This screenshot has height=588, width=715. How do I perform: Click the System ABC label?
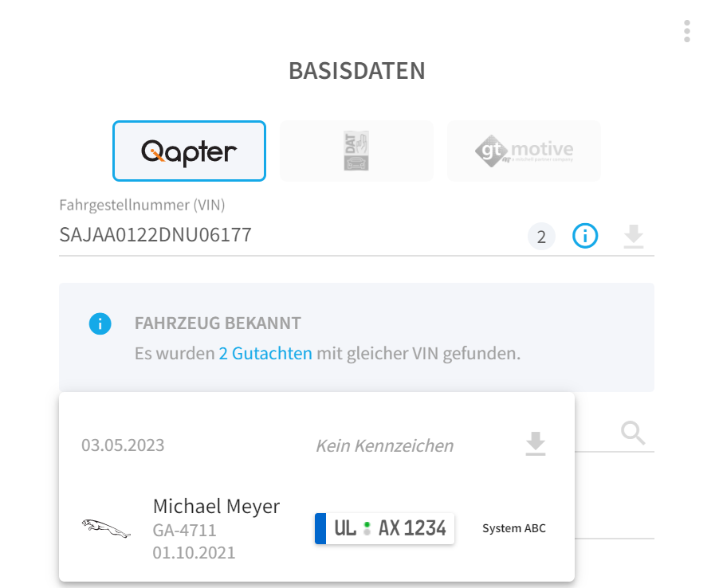click(514, 528)
